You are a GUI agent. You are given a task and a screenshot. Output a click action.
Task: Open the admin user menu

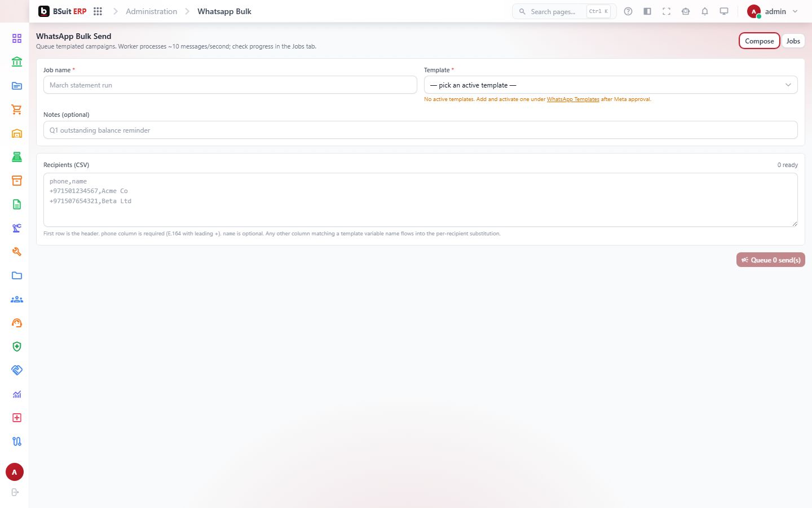[x=773, y=11]
